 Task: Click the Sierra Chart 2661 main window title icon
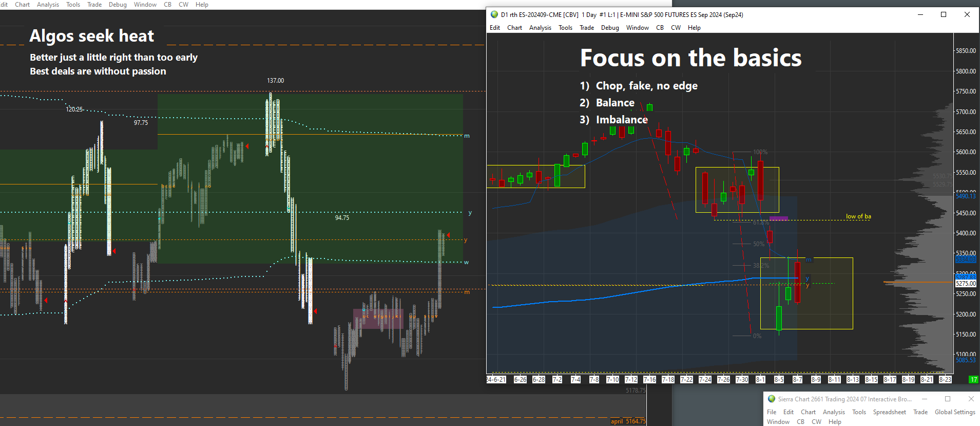pyautogui.click(x=772, y=399)
